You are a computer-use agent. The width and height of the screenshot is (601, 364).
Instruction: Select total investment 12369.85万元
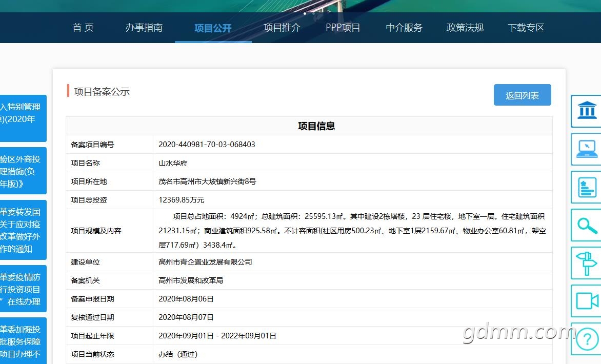tap(182, 200)
